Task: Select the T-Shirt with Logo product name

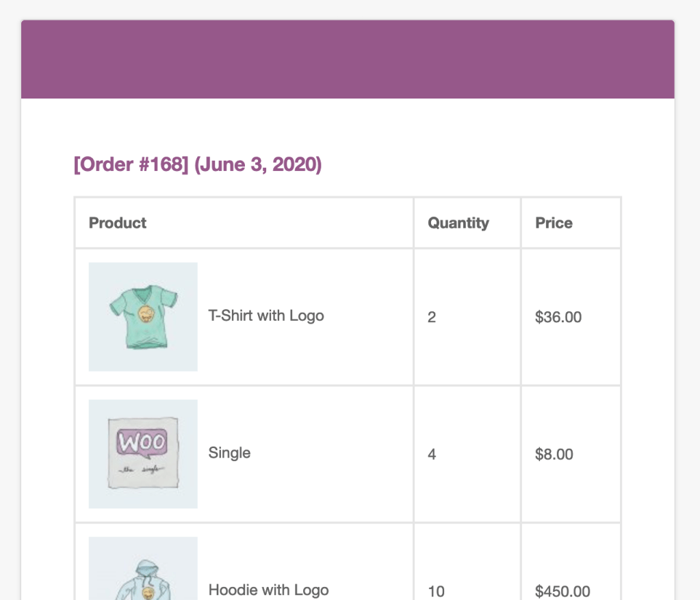Action: pyautogui.click(x=265, y=316)
